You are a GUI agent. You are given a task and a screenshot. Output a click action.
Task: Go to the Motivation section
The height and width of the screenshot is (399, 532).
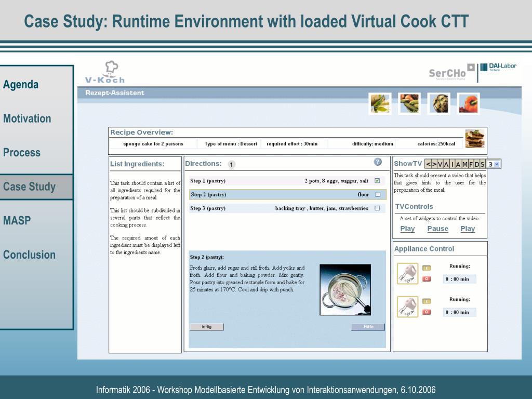click(x=27, y=118)
